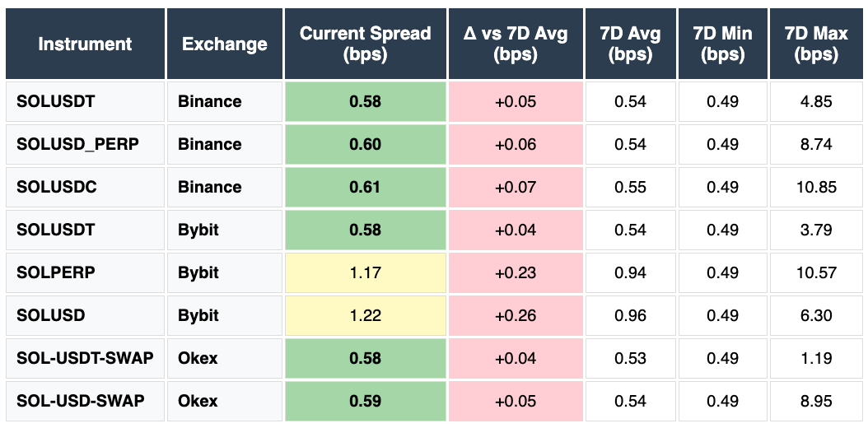868x428 pixels.
Task: Click the pink +0.26 delta cell
Action: [x=516, y=316]
